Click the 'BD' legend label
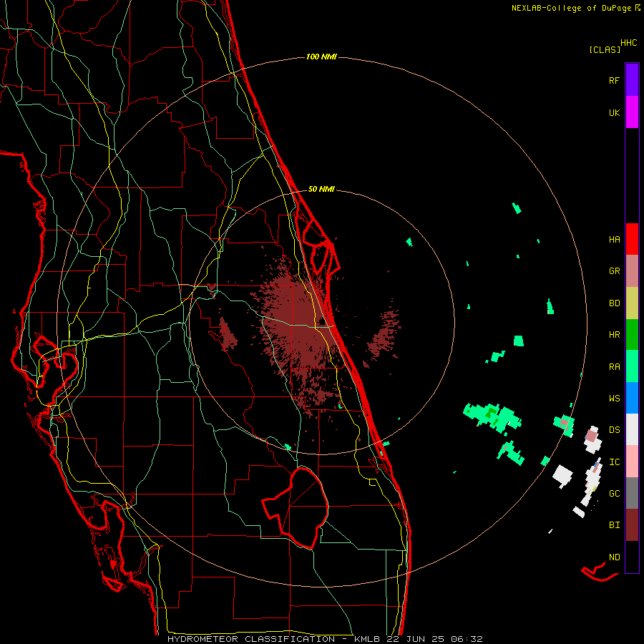Screen dimensions: 644x644 tap(614, 303)
